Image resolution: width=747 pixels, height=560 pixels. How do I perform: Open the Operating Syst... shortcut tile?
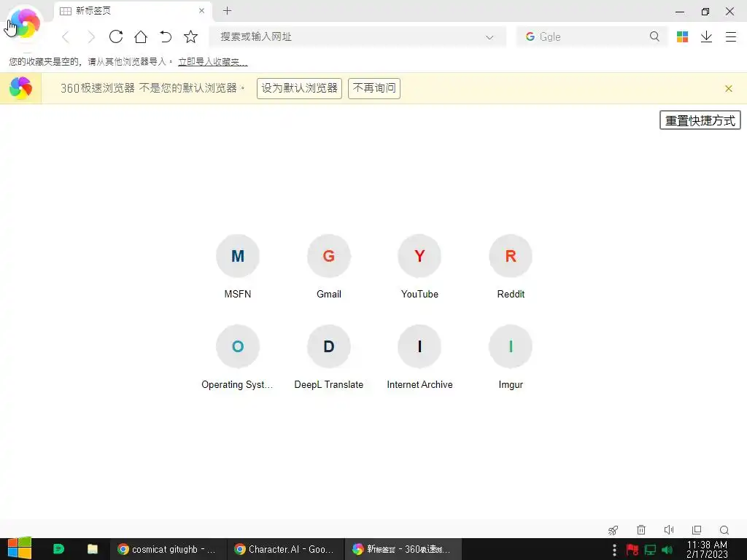coord(238,357)
